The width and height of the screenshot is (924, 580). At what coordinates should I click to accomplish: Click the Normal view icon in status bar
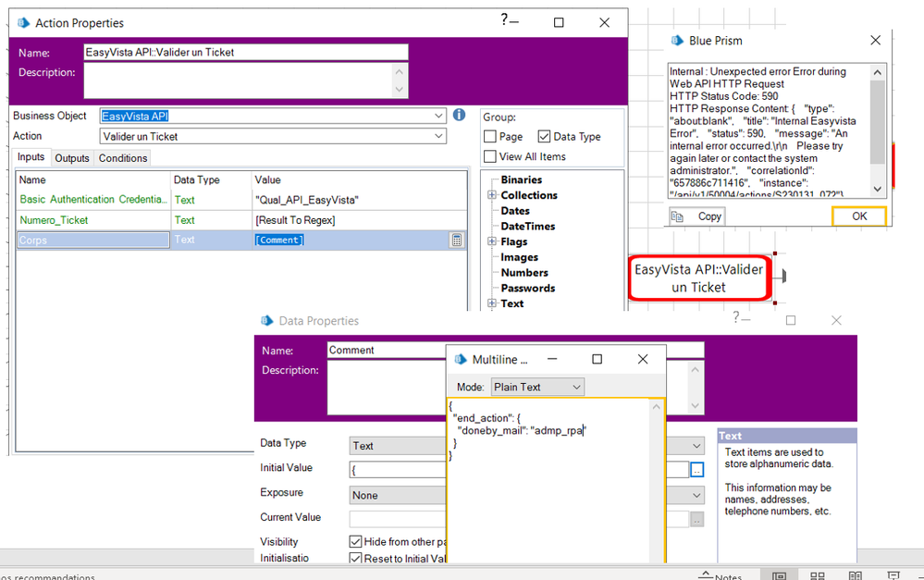point(780,575)
